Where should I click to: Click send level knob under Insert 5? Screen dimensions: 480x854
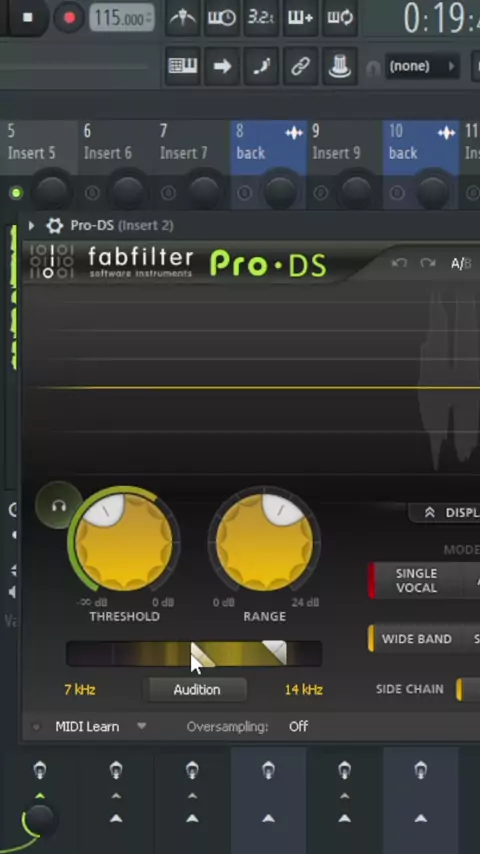click(40, 820)
